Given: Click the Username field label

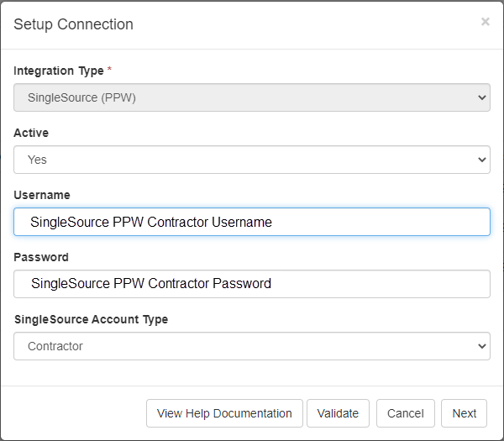Looking at the screenshot, I should (42, 195).
